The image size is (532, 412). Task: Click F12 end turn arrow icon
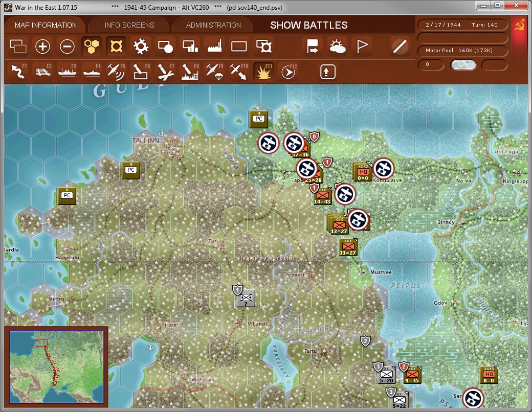tap(289, 72)
